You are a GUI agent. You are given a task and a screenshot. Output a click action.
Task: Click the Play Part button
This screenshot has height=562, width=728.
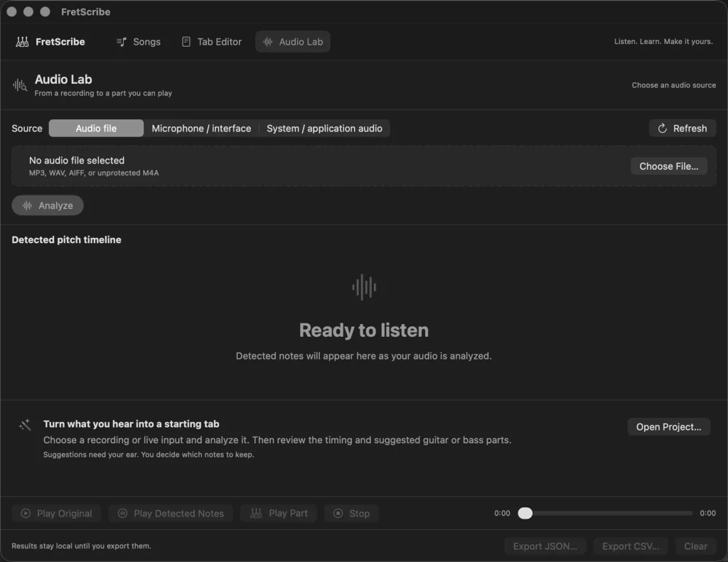[x=278, y=513]
